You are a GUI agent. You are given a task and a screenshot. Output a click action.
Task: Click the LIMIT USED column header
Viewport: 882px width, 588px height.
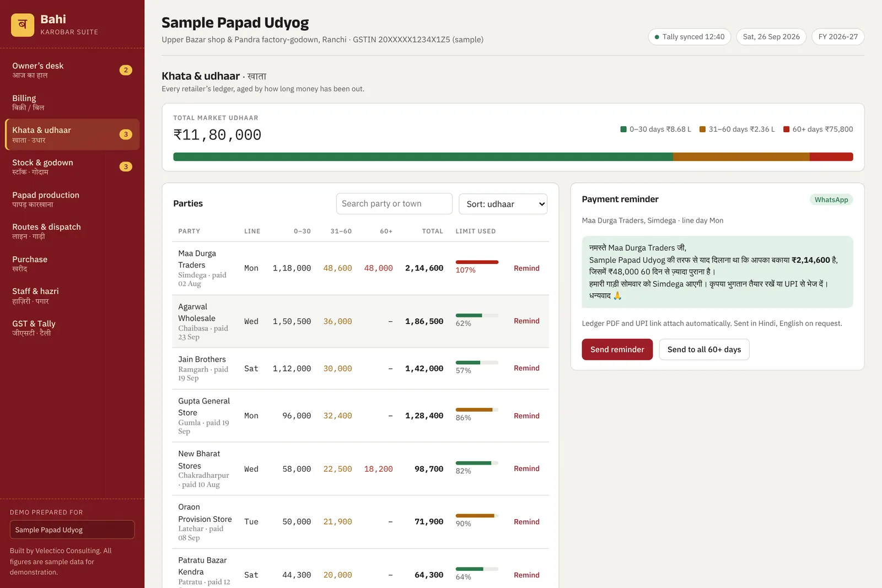pyautogui.click(x=475, y=231)
